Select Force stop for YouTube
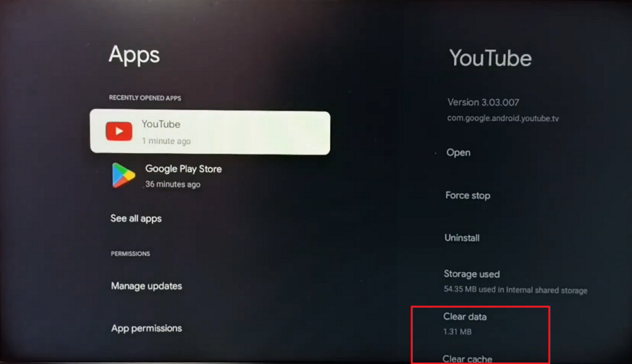Image resolution: width=632 pixels, height=364 pixels. (x=468, y=196)
